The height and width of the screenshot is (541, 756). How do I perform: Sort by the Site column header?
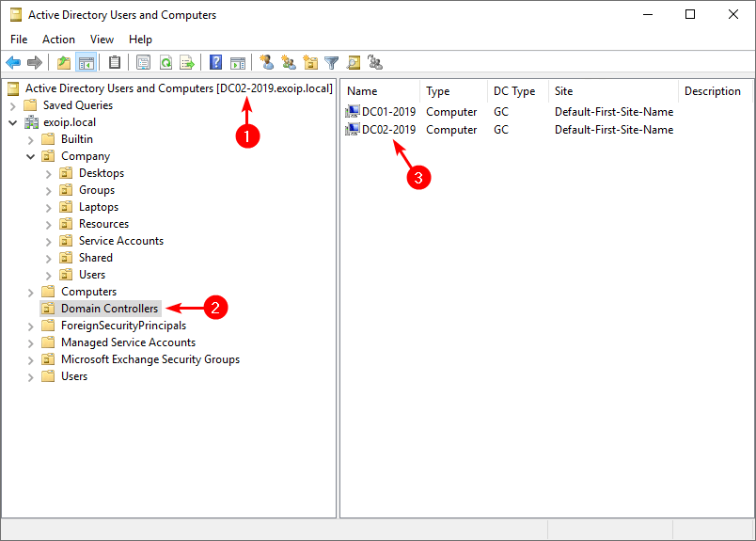click(x=613, y=91)
